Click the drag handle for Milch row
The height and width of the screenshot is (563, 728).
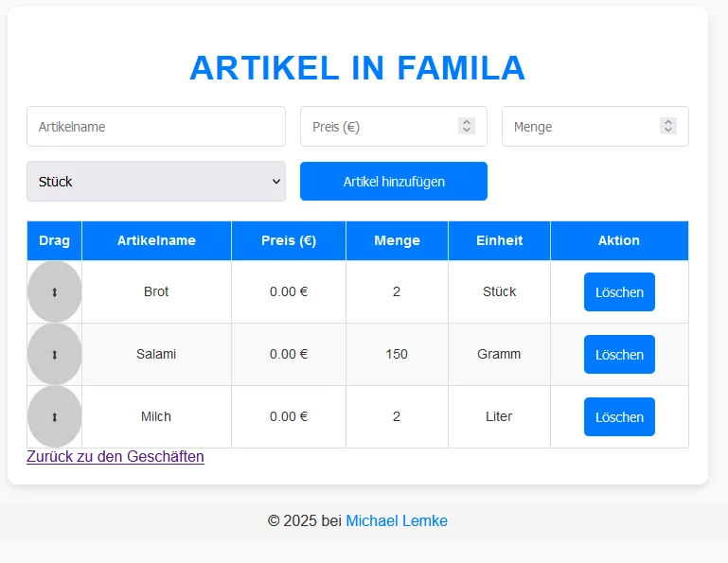54,416
